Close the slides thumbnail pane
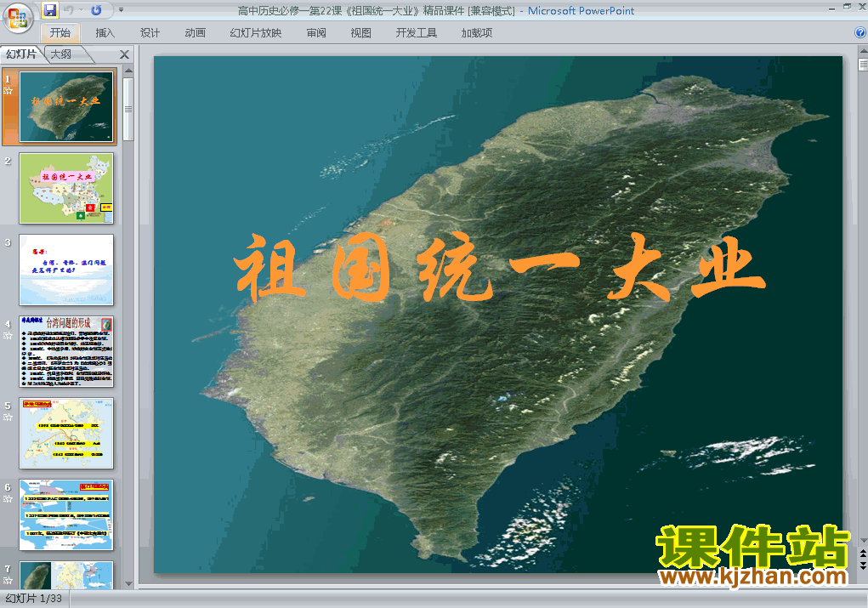The width and height of the screenshot is (868, 608). pos(124,54)
